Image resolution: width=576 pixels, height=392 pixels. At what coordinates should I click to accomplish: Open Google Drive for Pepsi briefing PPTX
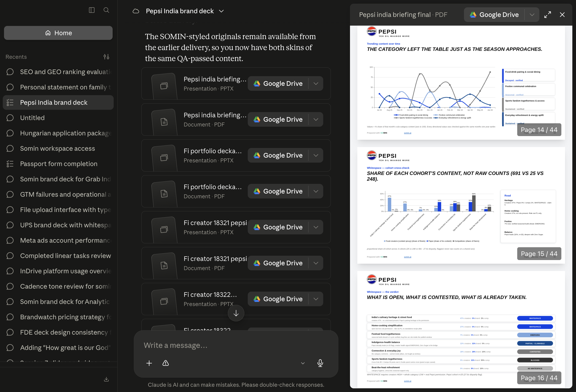click(278, 84)
